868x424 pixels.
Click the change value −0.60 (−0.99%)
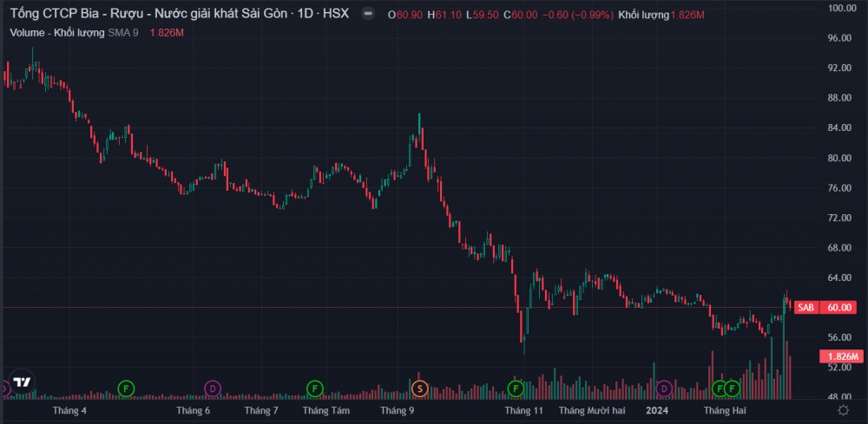578,15
